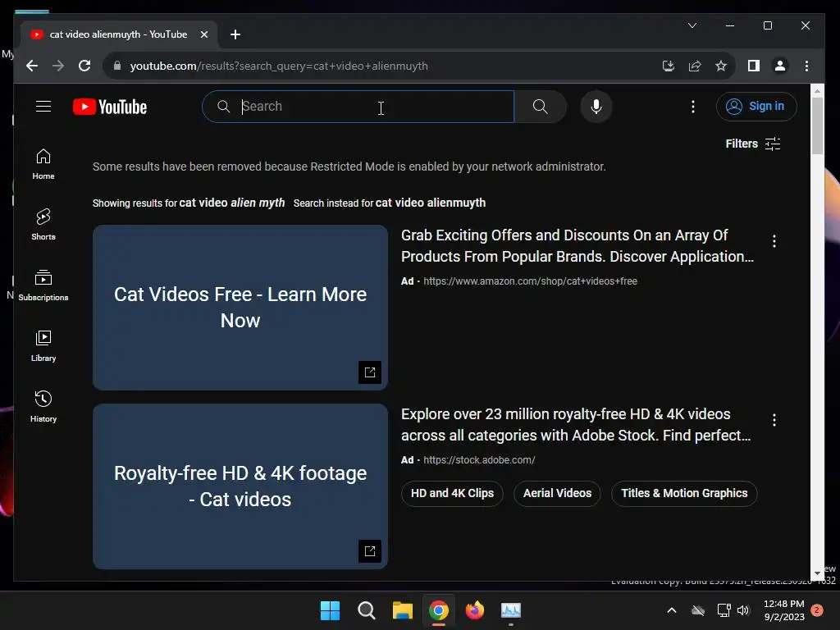Go to YouTube home via the logo

pyautogui.click(x=110, y=107)
